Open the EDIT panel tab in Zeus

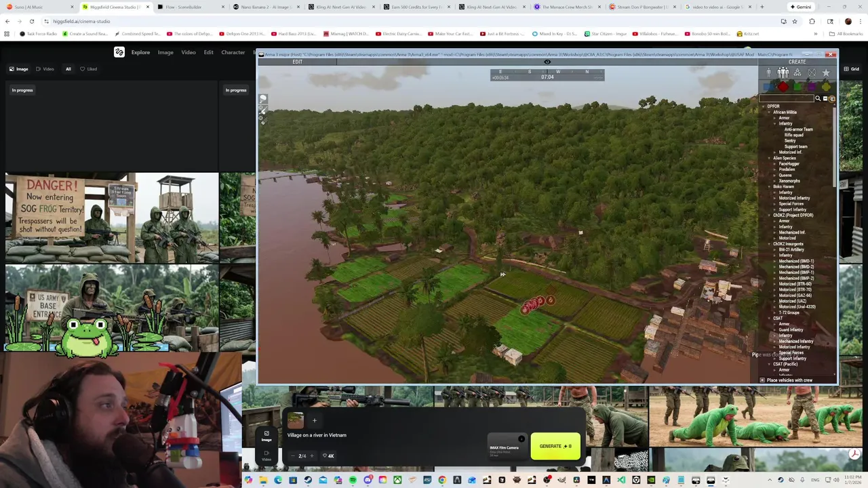[x=297, y=62]
